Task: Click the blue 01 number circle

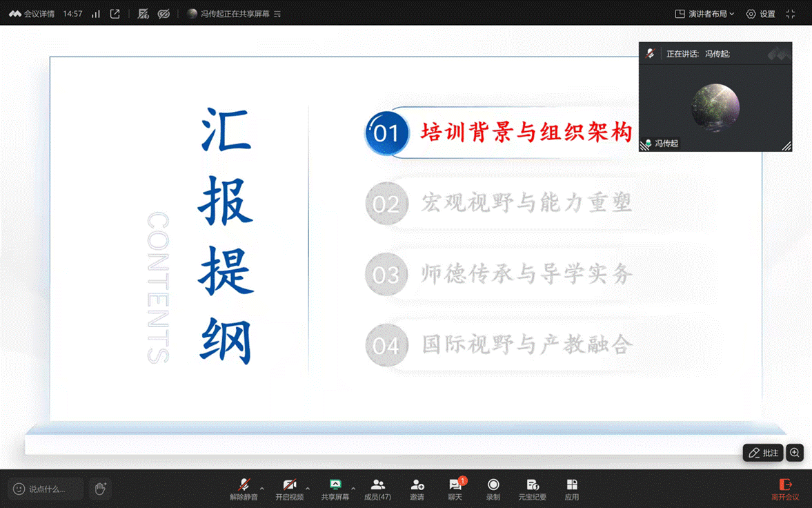Action: click(x=386, y=133)
